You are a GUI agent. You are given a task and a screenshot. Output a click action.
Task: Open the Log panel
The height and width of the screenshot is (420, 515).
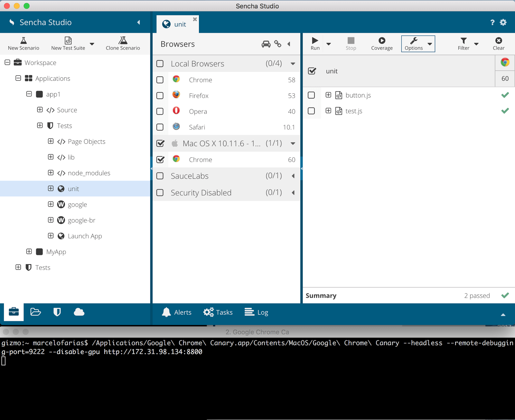[x=256, y=312]
